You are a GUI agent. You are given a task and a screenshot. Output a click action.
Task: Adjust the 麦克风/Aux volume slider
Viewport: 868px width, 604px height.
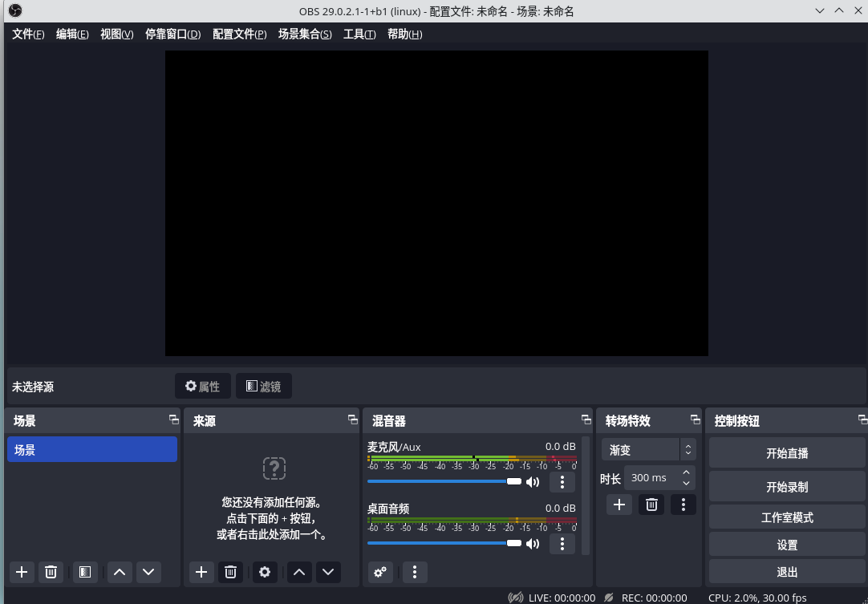[444, 481]
